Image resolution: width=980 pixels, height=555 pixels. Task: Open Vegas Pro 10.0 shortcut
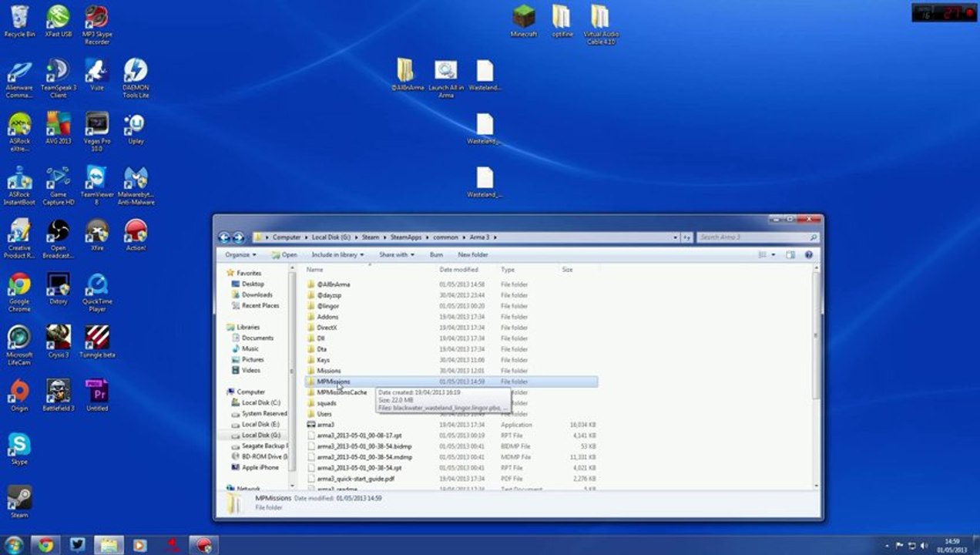97,132
